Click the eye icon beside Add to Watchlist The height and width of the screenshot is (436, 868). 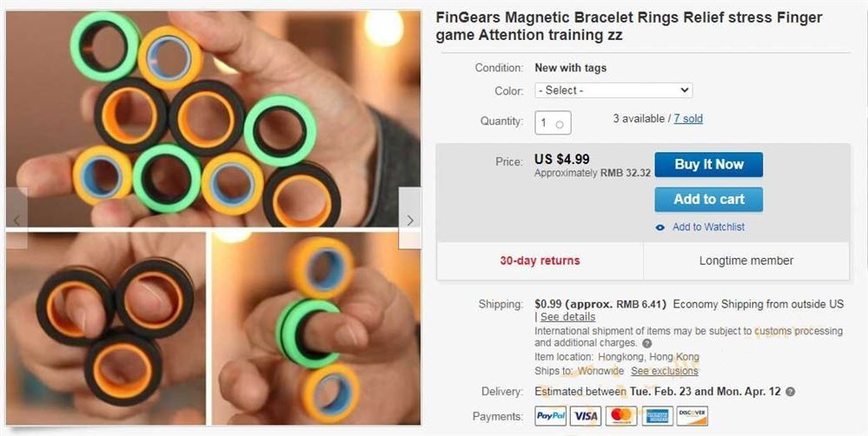659,228
